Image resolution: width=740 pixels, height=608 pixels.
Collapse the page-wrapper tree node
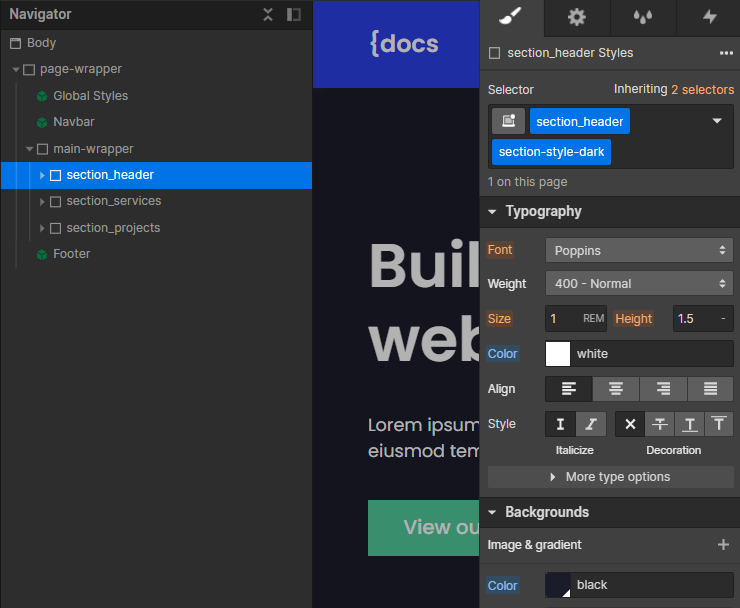click(16, 70)
